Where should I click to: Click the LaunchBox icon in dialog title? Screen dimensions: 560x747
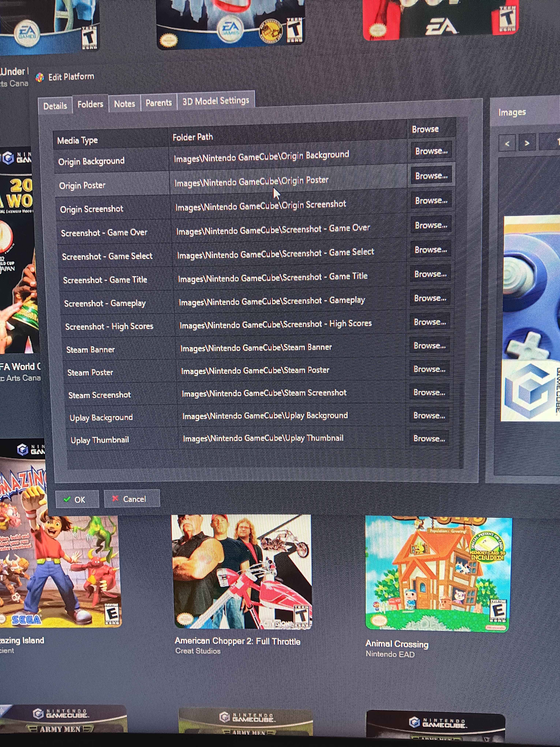click(x=40, y=78)
